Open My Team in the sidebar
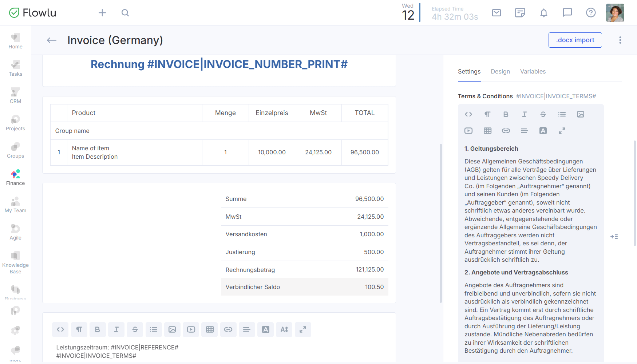The width and height of the screenshot is (637, 364). (x=15, y=205)
